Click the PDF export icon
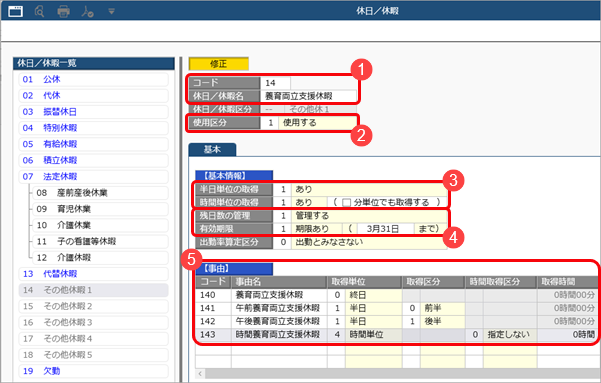Viewport: 601px width, 383px height. (x=87, y=12)
